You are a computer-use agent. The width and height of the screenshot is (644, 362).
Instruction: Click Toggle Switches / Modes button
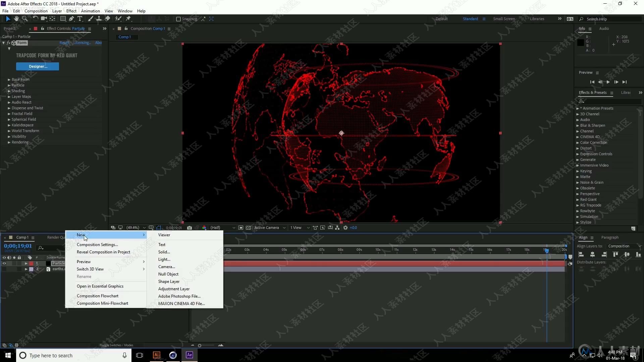(116, 345)
